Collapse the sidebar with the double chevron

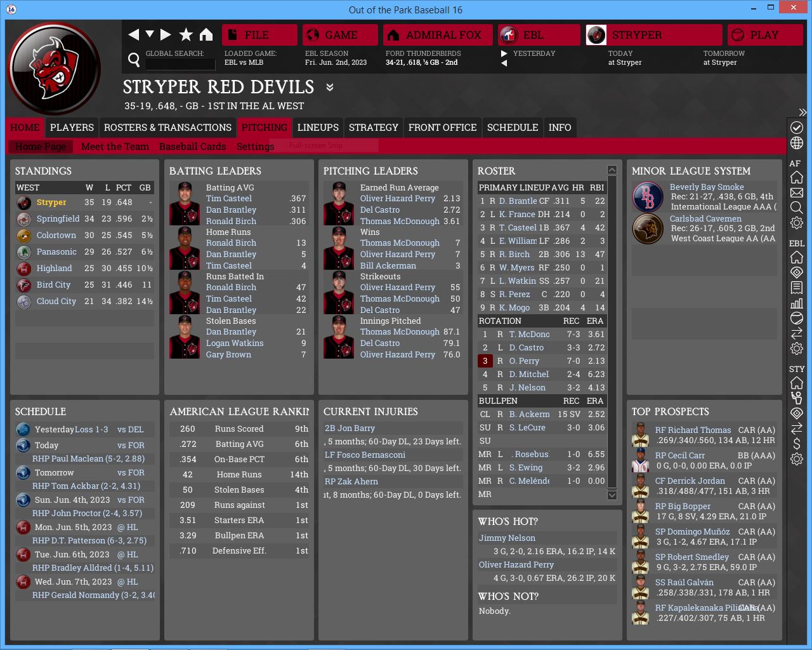(802, 112)
